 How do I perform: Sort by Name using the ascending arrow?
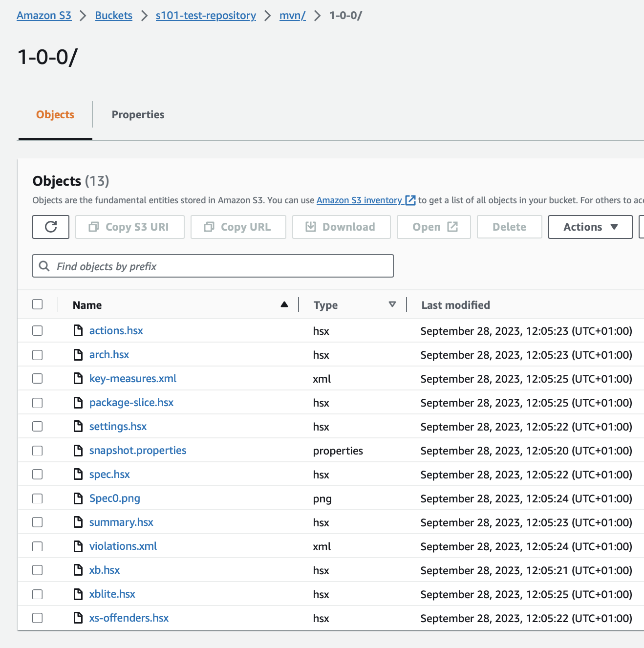284,304
